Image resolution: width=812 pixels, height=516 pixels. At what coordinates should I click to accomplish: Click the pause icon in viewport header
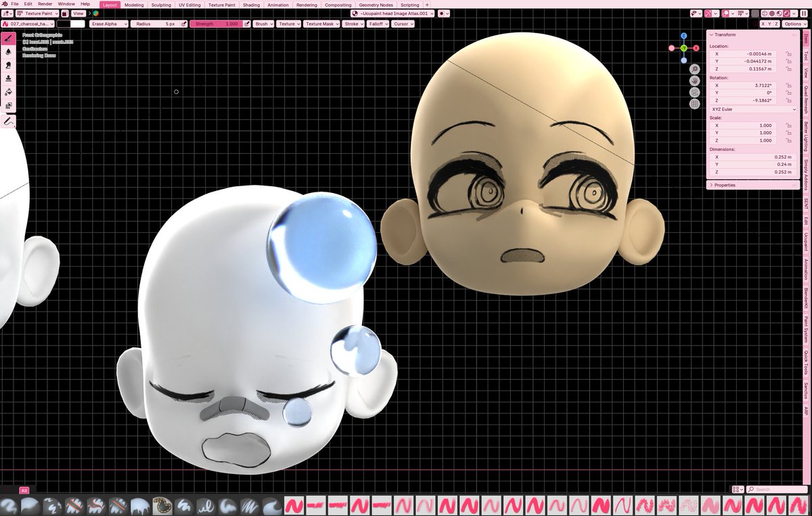[x=804, y=13]
